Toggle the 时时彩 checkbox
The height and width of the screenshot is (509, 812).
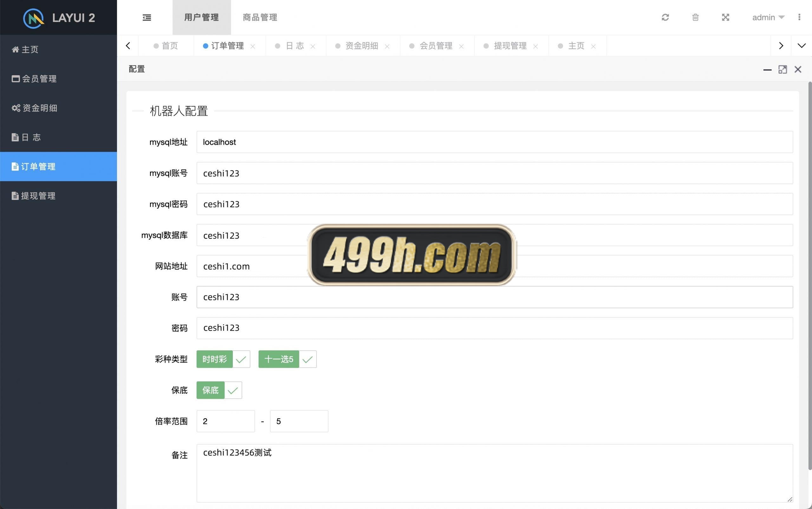click(223, 359)
